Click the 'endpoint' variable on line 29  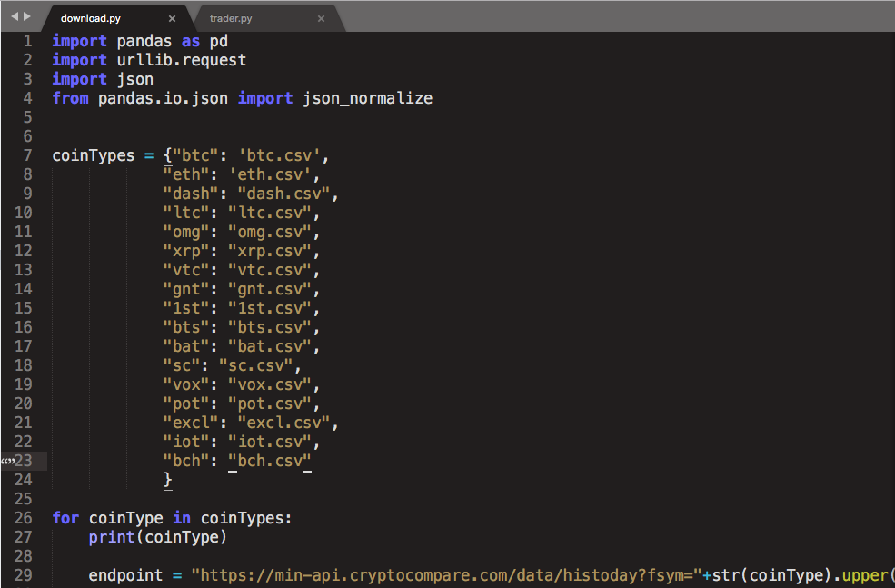pos(125,575)
